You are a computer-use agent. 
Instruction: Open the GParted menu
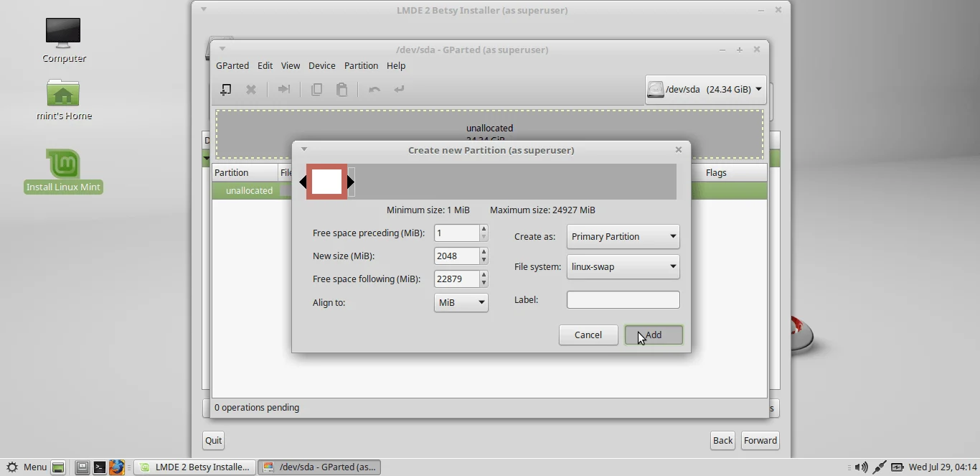coord(232,65)
